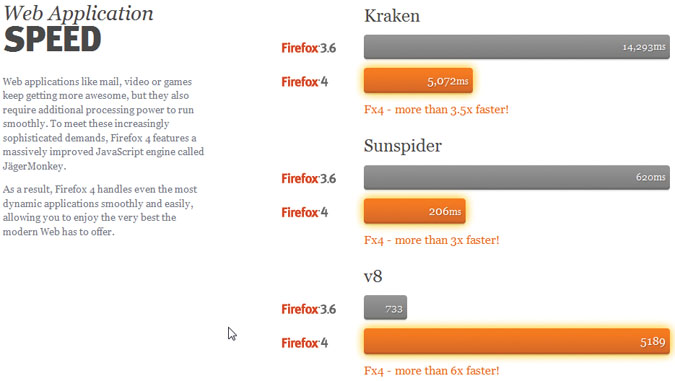Click the Kraken Firefox 3.6 gray bar
The height and width of the screenshot is (381, 675).
517,47
